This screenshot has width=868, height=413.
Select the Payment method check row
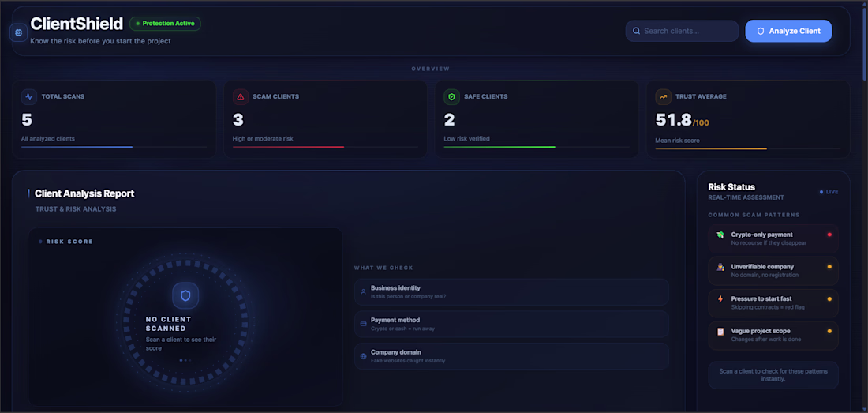511,324
